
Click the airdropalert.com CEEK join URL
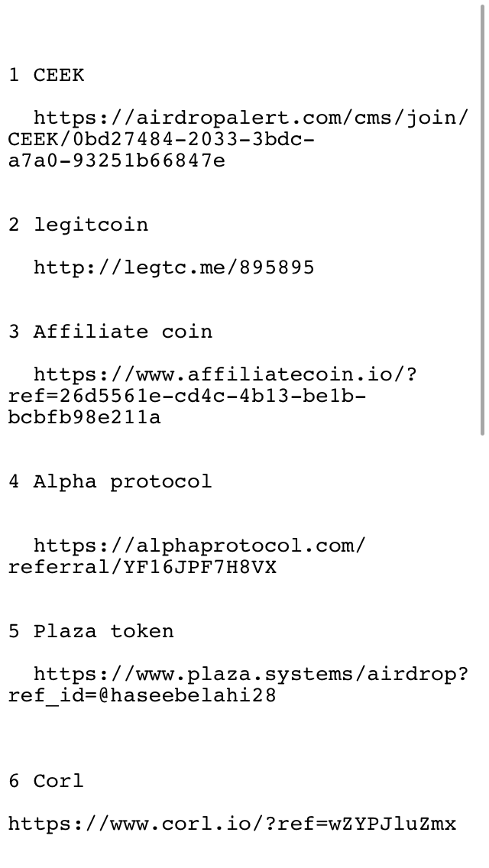(x=238, y=139)
